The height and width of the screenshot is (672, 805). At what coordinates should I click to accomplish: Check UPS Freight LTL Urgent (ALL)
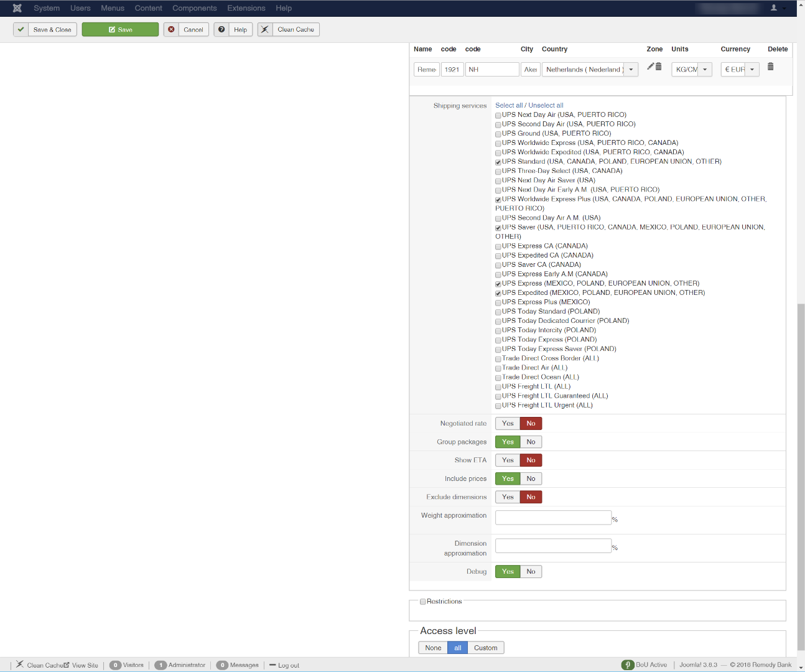(x=498, y=406)
